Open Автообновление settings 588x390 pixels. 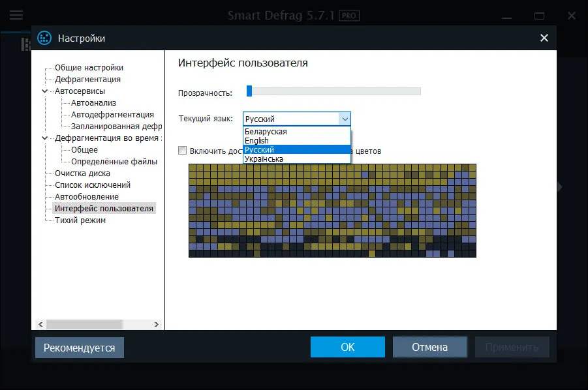86,197
